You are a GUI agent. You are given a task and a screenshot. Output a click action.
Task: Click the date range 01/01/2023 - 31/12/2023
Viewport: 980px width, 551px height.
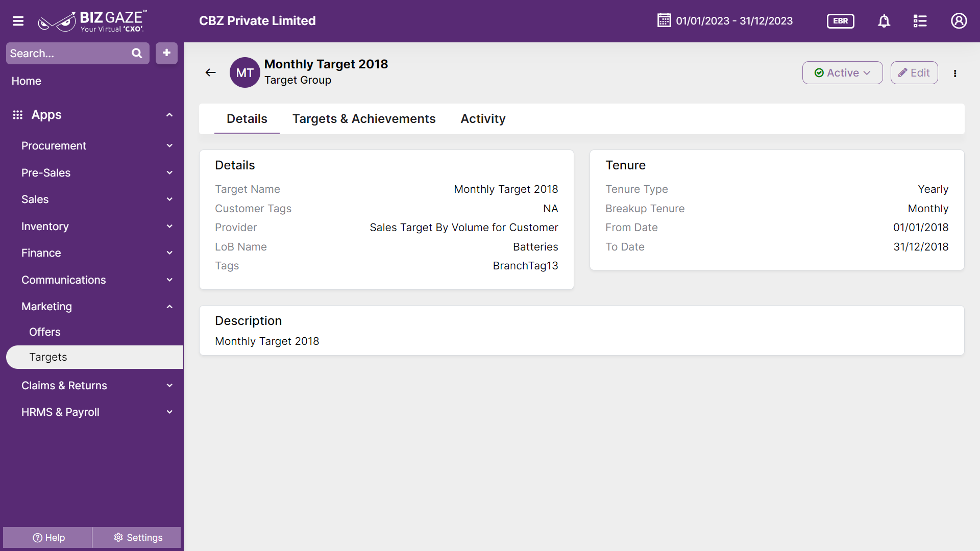tap(734, 21)
